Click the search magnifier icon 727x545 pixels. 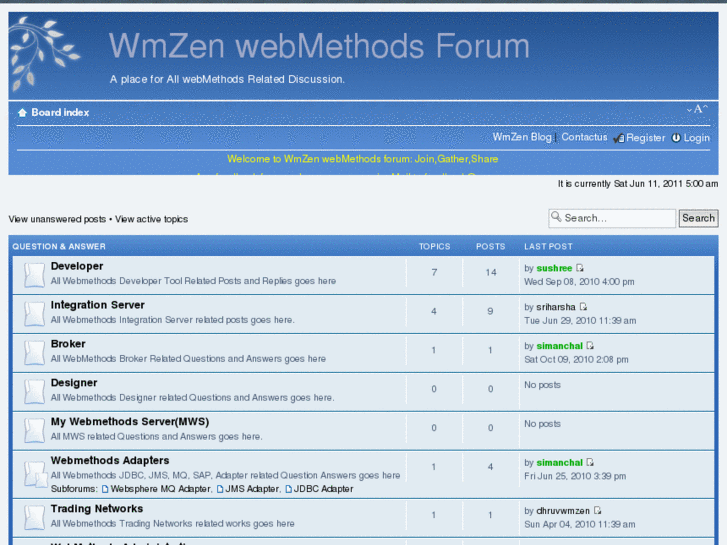(x=556, y=217)
